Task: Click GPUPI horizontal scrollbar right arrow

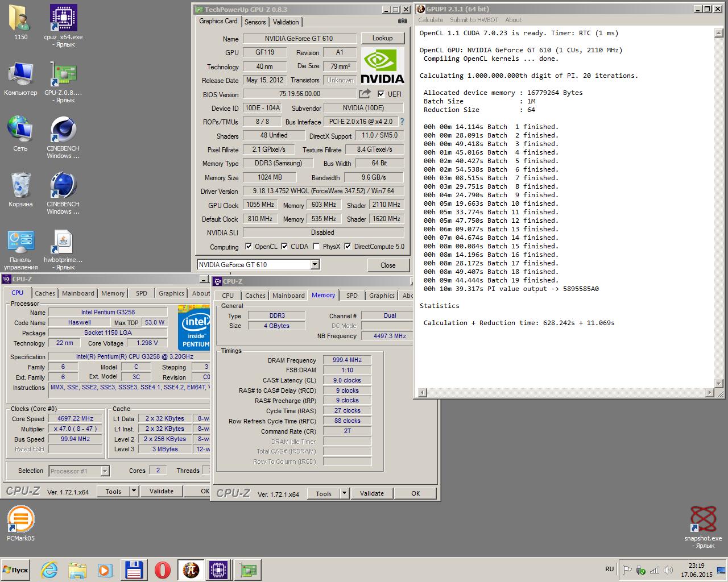Action: point(710,393)
